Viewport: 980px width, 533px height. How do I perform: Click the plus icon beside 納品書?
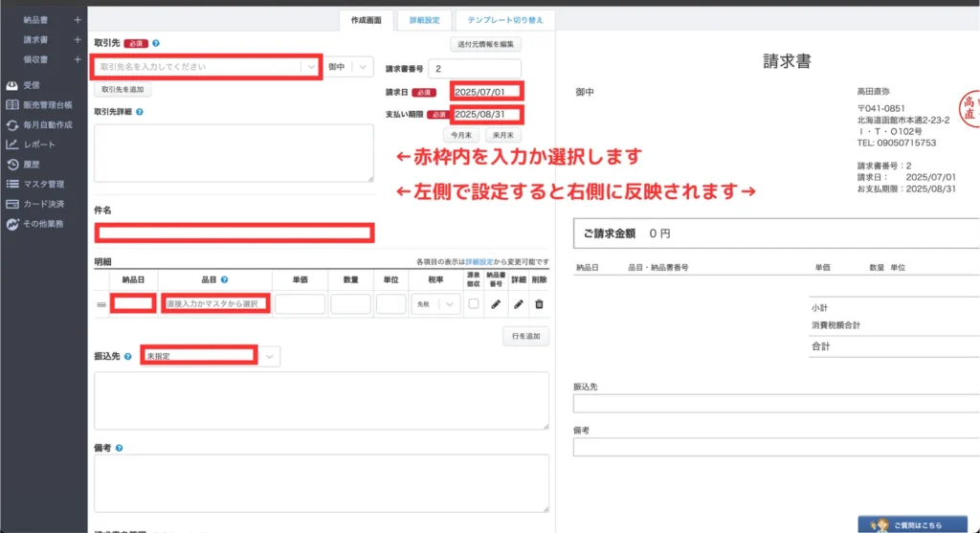[78, 18]
